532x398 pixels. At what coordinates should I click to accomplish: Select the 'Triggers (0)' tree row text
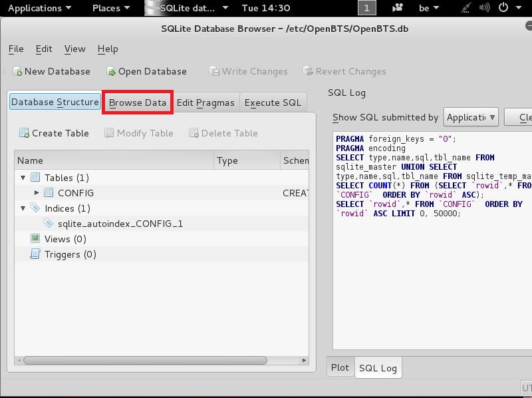point(70,254)
